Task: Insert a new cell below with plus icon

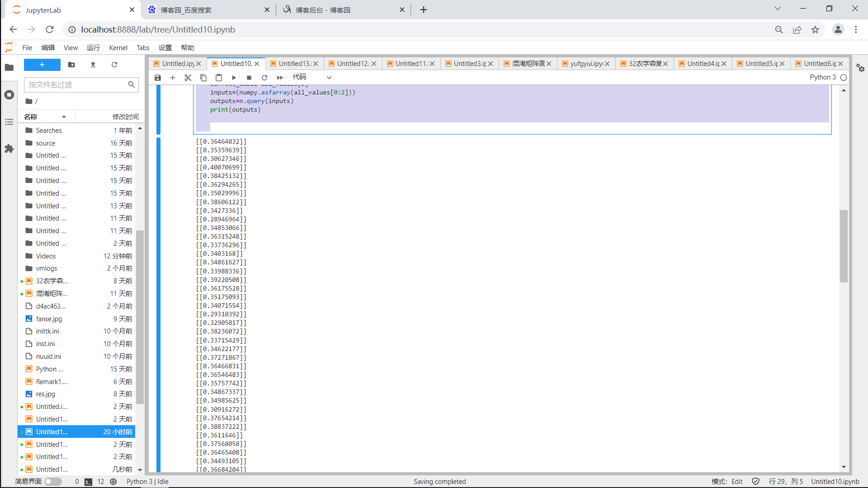Action: click(x=173, y=78)
